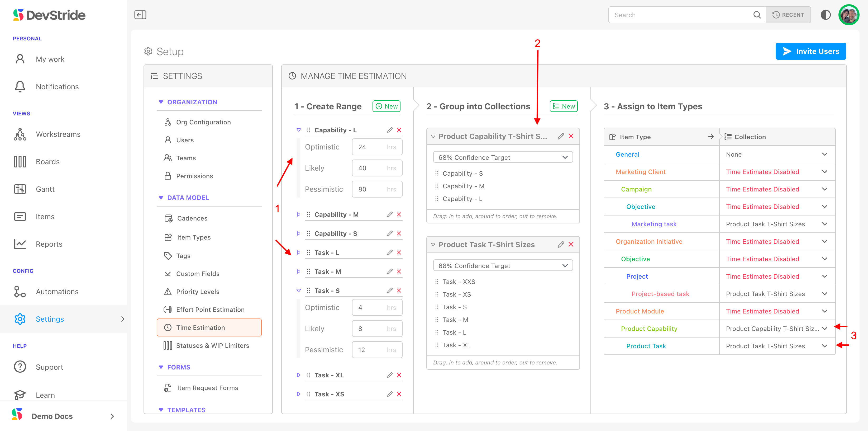Collapse the Task - S range details

299,291
